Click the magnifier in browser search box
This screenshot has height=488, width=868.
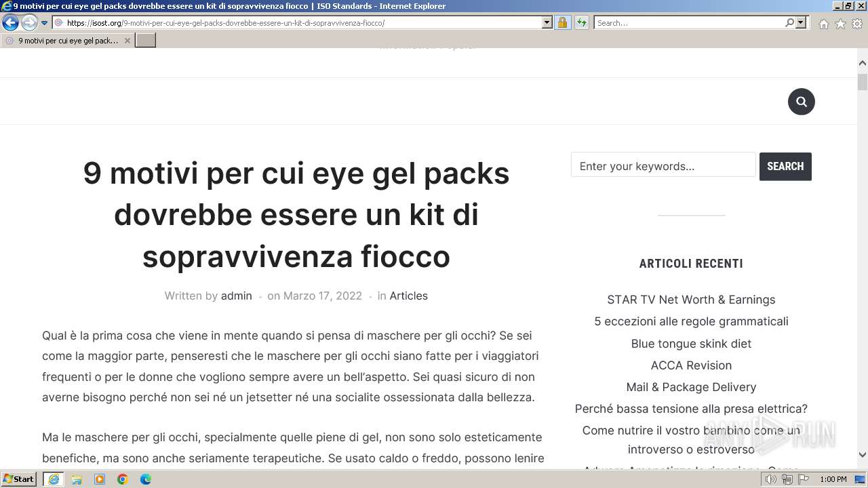[x=789, y=23]
